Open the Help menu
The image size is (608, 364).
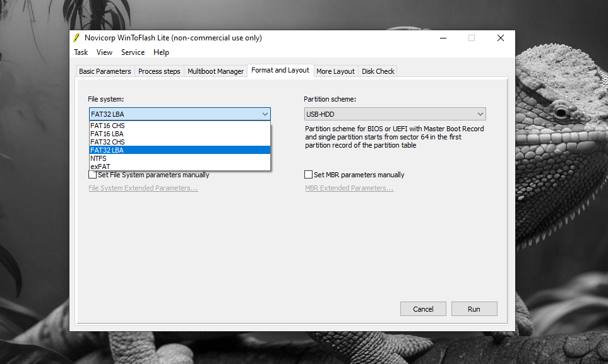161,52
